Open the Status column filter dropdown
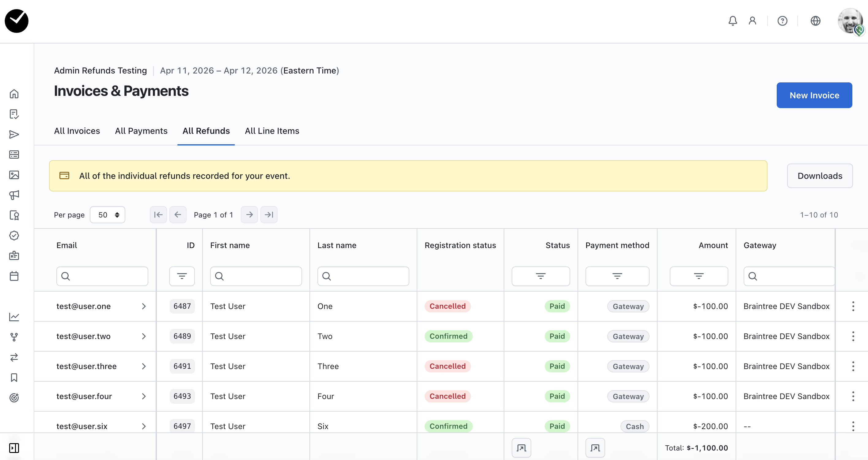 point(540,276)
